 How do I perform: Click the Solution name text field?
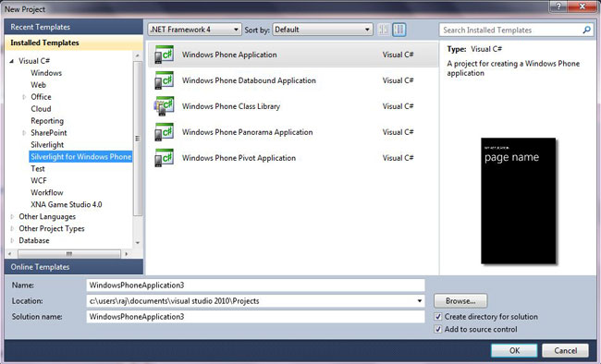(255, 317)
